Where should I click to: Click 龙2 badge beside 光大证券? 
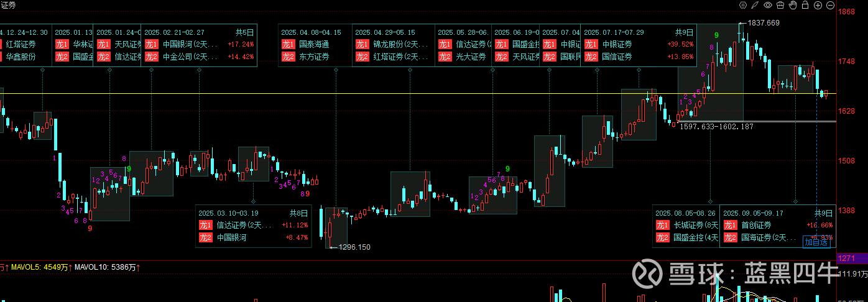(x=445, y=57)
